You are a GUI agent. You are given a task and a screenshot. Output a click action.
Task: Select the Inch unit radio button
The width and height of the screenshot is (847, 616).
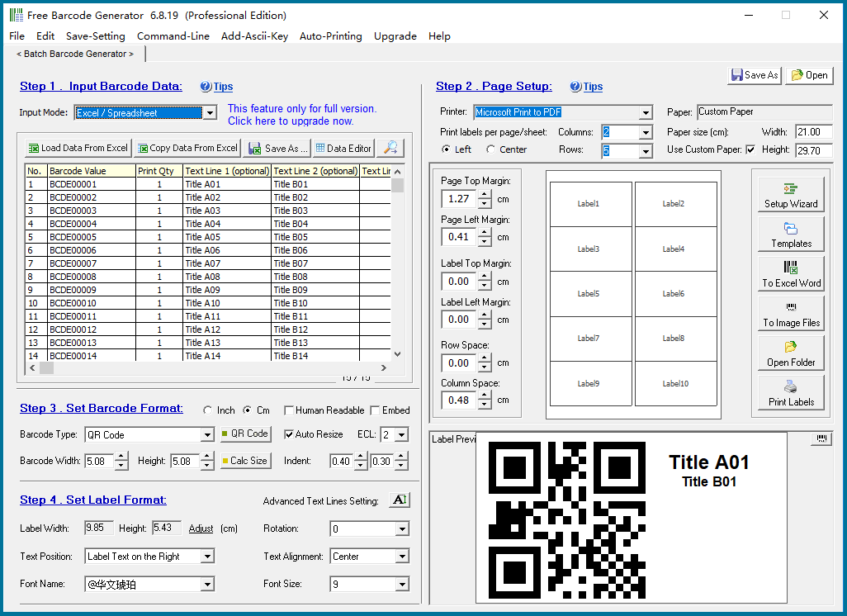[207, 410]
